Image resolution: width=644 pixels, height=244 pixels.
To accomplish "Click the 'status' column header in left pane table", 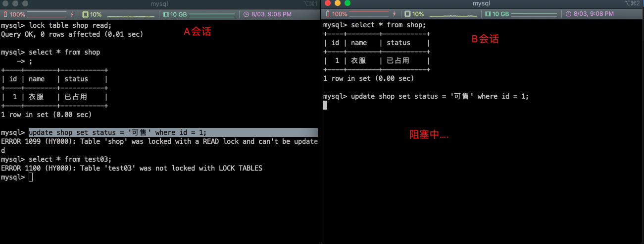I will coord(76,79).
